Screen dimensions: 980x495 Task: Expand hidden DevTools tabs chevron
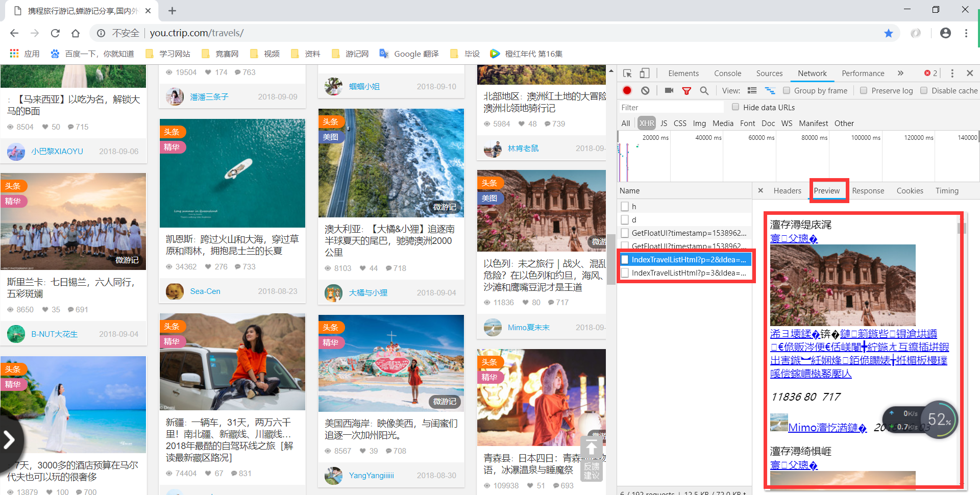pos(900,73)
